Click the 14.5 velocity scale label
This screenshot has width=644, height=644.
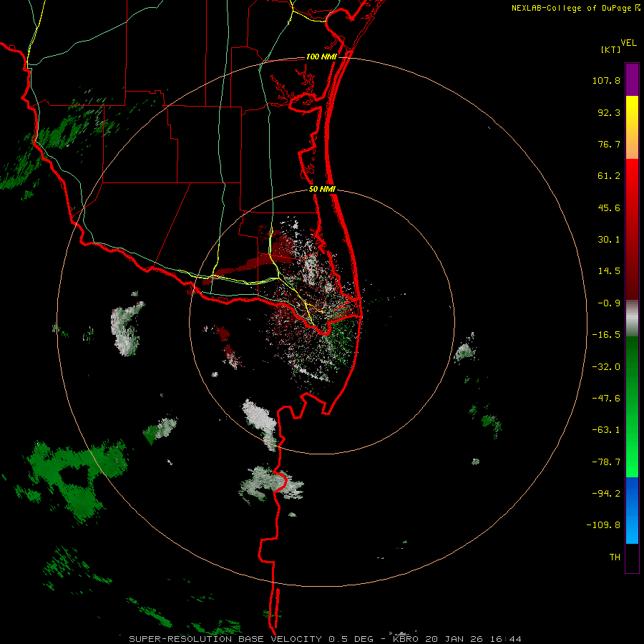[609, 271]
